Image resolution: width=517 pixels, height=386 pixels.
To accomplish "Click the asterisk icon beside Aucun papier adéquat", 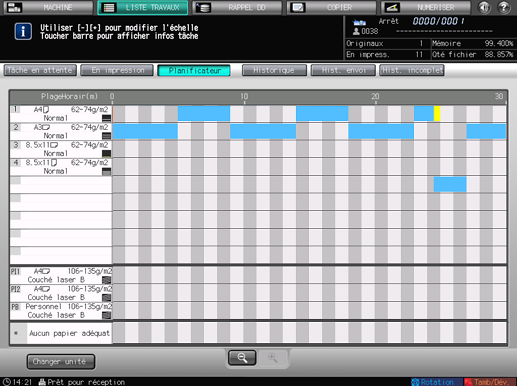I will click(16, 333).
